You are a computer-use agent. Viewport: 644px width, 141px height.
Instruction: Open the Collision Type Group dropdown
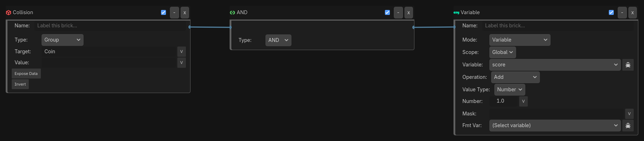coord(63,40)
